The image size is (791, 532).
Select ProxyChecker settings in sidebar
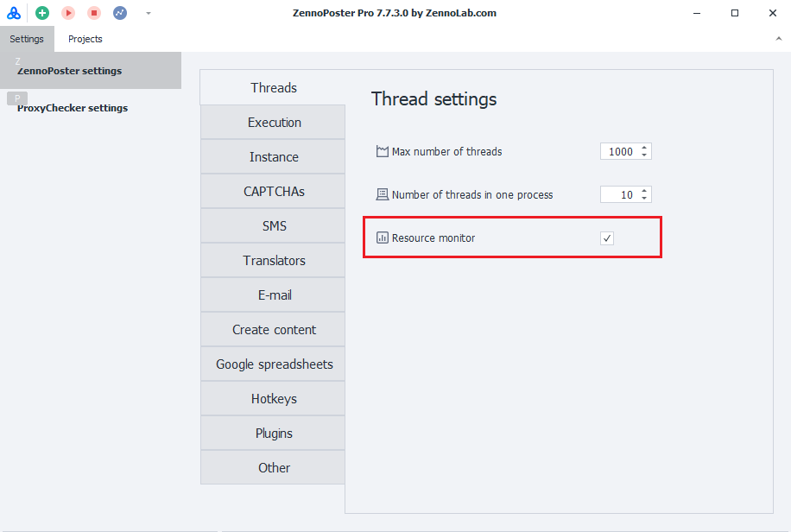pyautogui.click(x=91, y=107)
